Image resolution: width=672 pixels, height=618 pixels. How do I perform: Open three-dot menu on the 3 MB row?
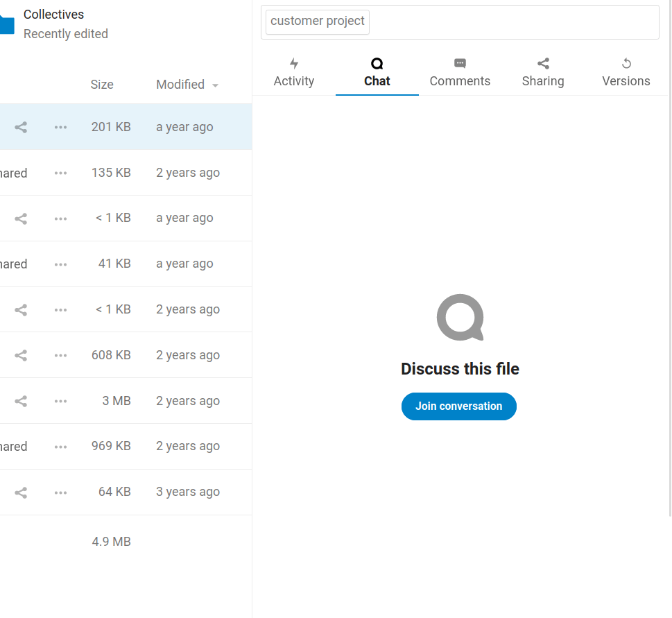pos(61,401)
